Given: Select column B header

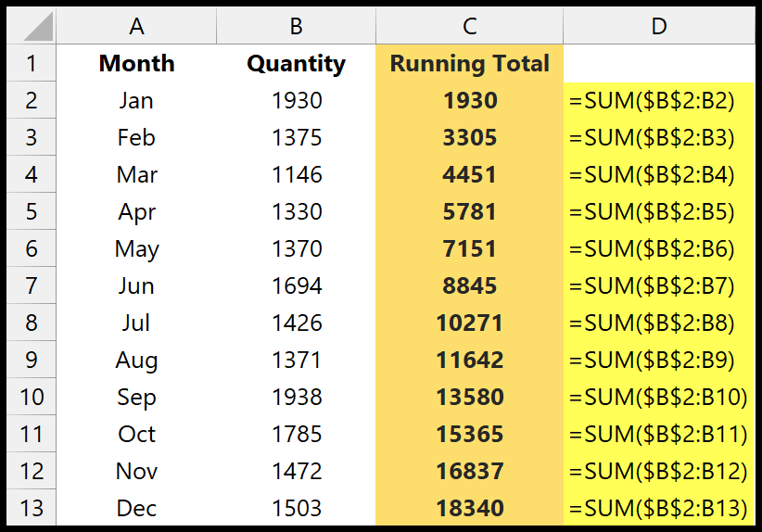Looking at the screenshot, I should [296, 26].
